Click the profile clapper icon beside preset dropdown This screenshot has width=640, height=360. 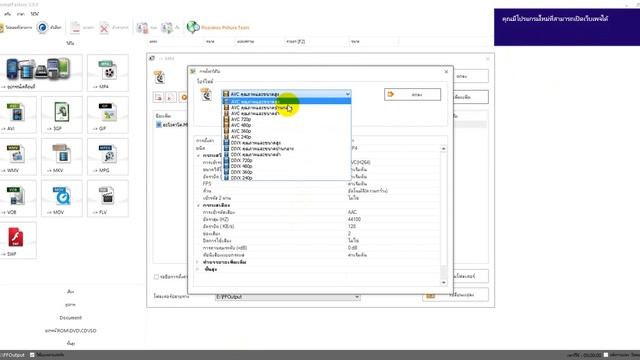point(206,94)
